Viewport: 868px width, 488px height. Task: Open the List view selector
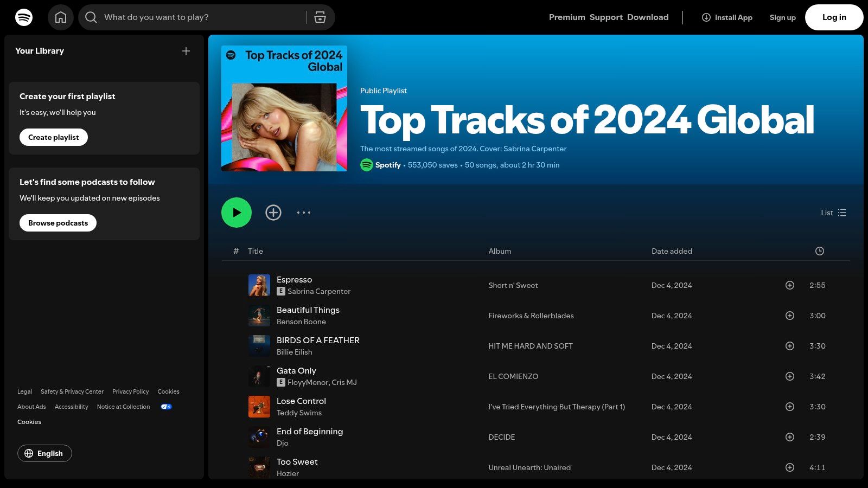[x=833, y=213]
